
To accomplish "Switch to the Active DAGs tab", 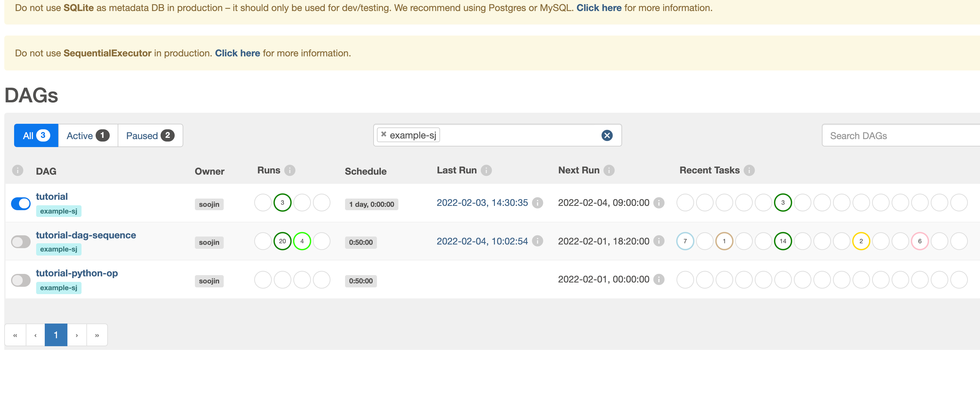I will pos(88,136).
